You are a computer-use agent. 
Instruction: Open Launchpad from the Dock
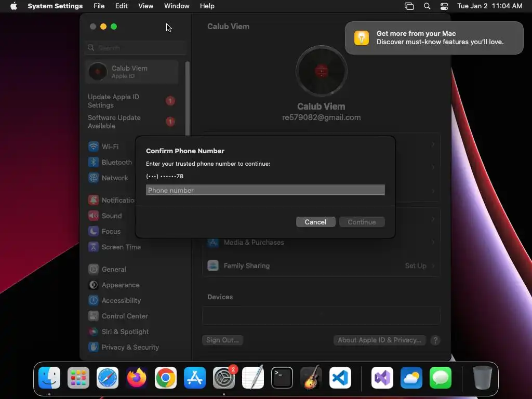click(78, 378)
